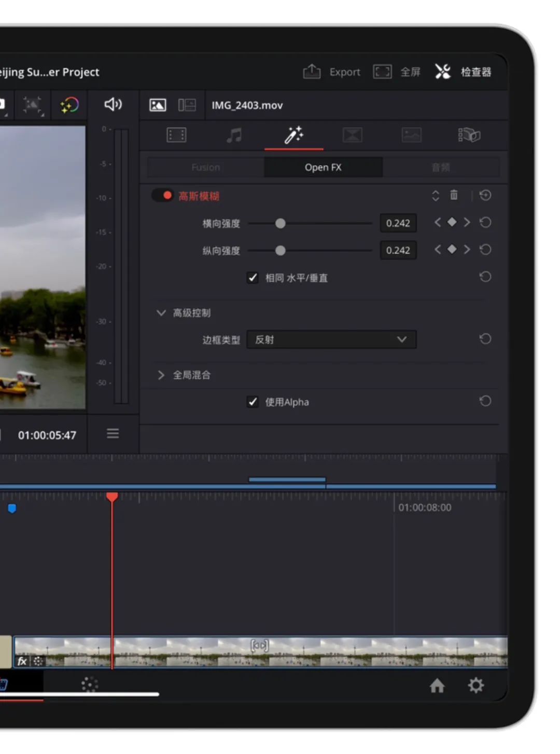Click the 横向强度 slider handle

click(x=281, y=223)
